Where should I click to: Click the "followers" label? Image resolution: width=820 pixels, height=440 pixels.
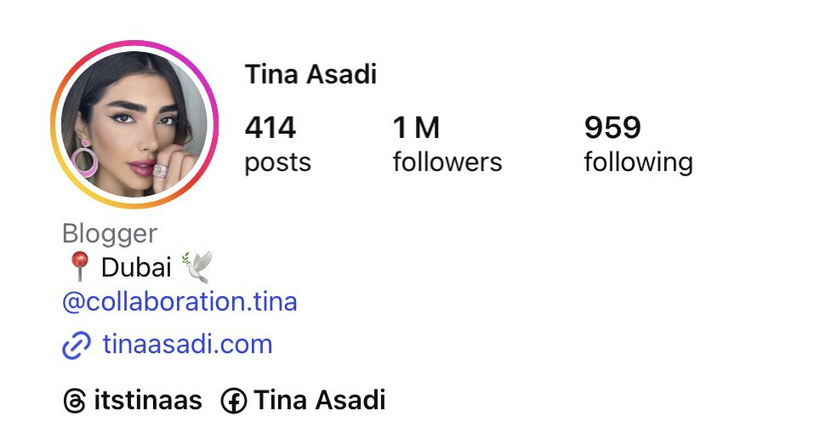[x=447, y=162]
